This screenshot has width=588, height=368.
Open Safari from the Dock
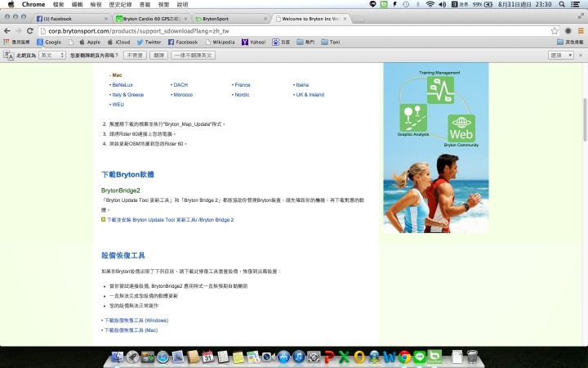[x=163, y=357]
